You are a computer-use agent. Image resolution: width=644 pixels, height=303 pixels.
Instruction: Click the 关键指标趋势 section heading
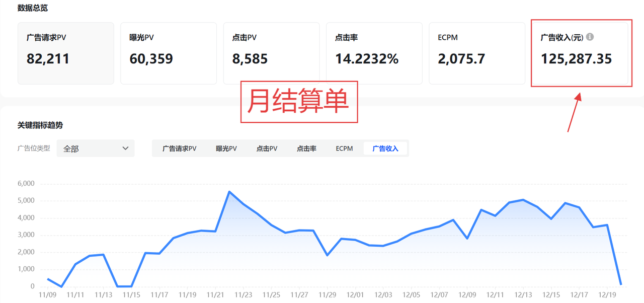[40, 125]
